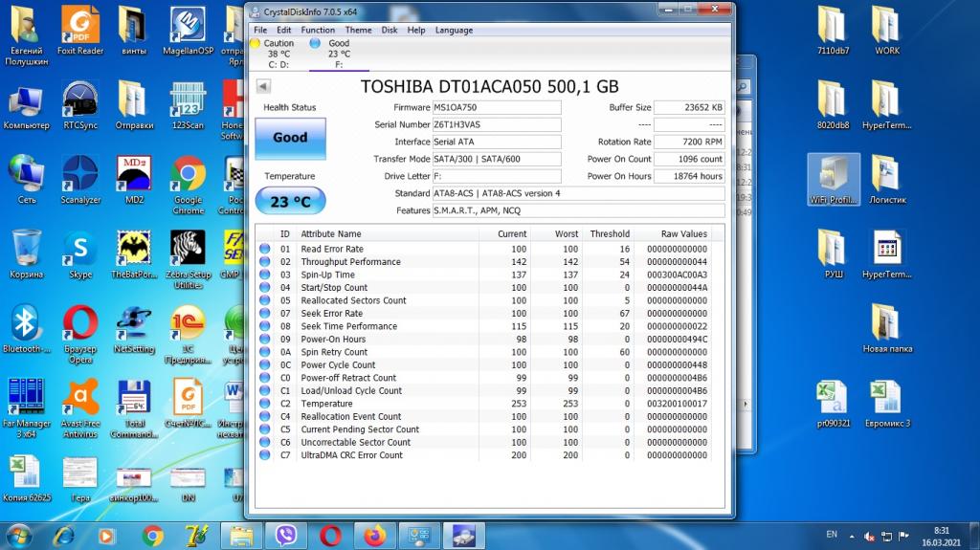Open Skype desktop icon
The height and width of the screenshot is (550, 980).
point(80,254)
